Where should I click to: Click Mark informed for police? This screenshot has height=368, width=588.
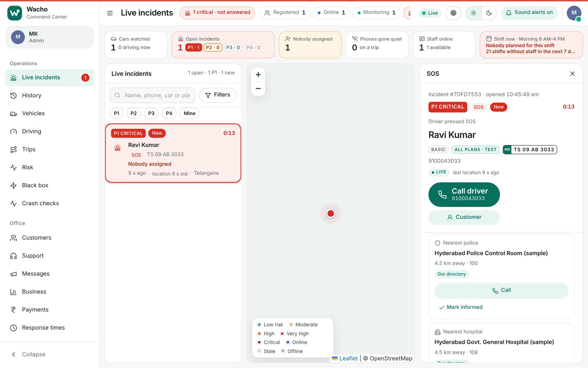tap(461, 307)
